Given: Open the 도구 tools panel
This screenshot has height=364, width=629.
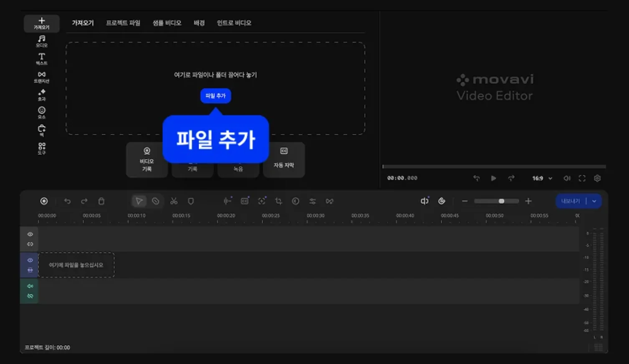Looking at the screenshot, I should coord(42,149).
